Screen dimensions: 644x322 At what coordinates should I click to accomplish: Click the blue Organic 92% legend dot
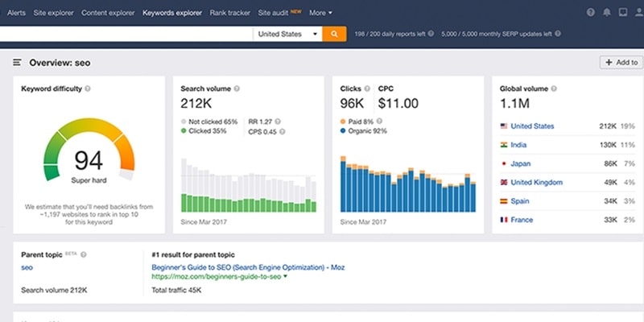[343, 131]
